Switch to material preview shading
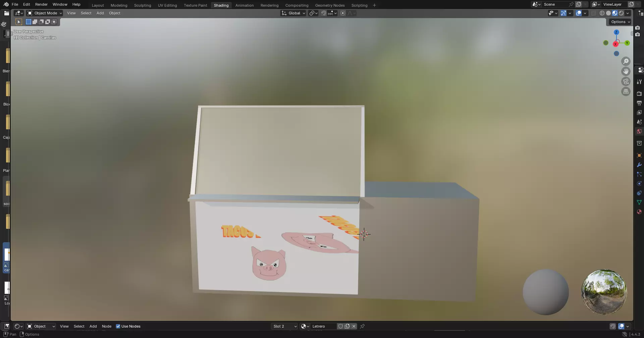 pos(615,13)
